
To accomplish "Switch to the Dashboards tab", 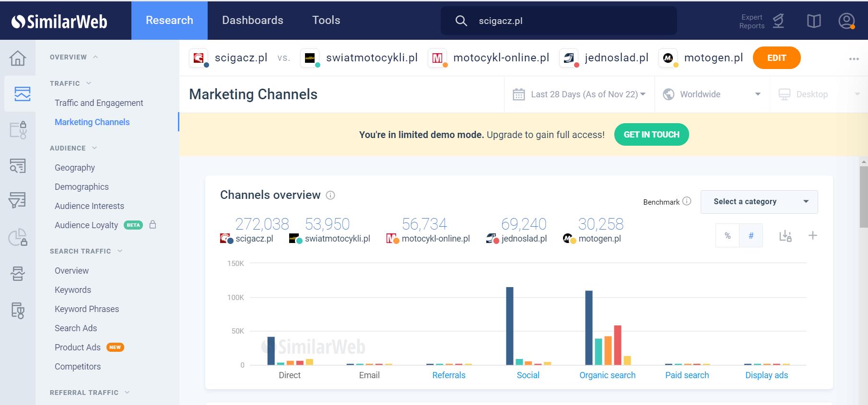I will (x=253, y=20).
